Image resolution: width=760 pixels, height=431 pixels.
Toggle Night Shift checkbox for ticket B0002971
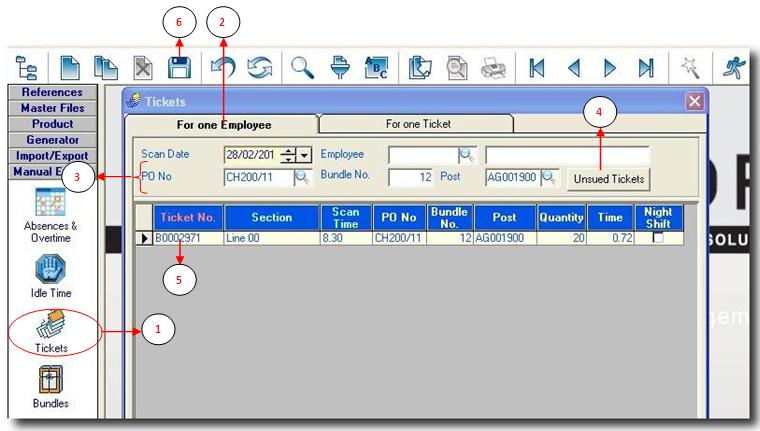(x=657, y=240)
